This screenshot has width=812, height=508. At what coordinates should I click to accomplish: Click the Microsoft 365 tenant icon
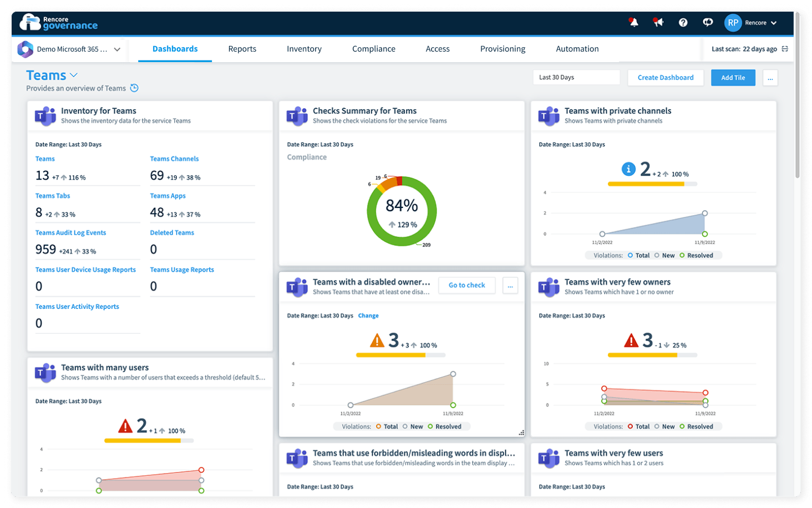tap(26, 49)
